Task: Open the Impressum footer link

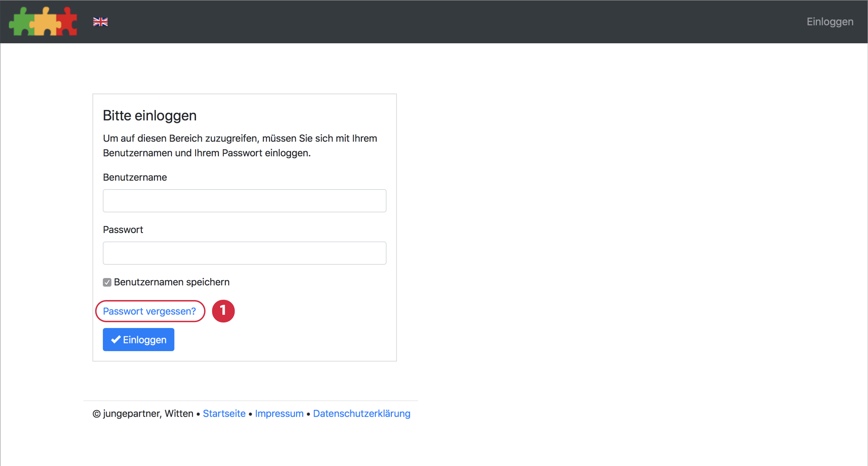Action: coord(279,413)
